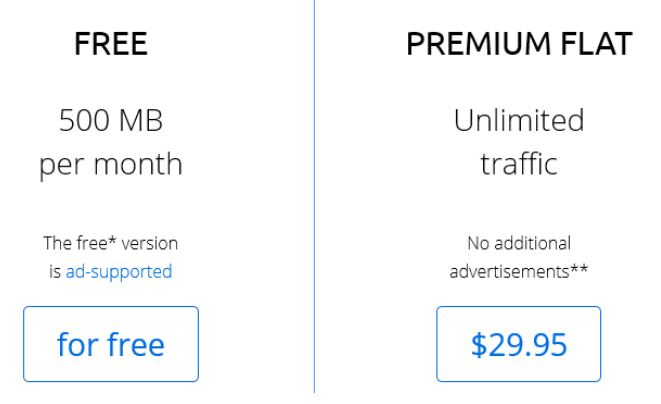This screenshot has width=661, height=404.
Task: Click the 'per month' text
Action: pos(111,165)
